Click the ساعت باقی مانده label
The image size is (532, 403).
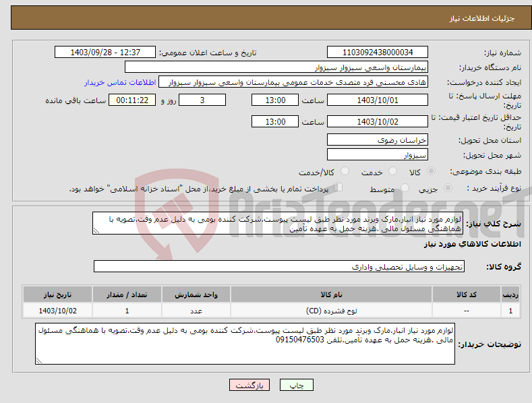click(76, 101)
